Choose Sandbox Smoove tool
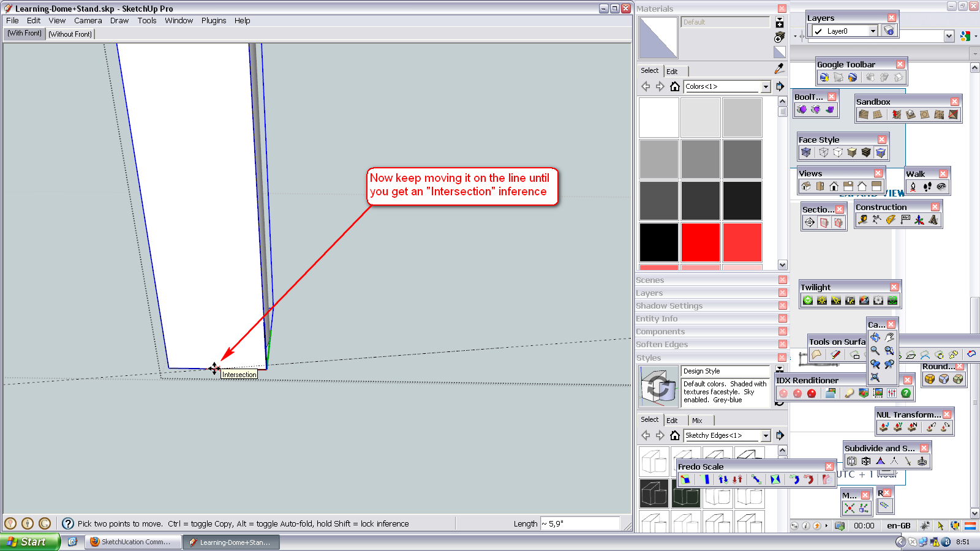 [897, 114]
